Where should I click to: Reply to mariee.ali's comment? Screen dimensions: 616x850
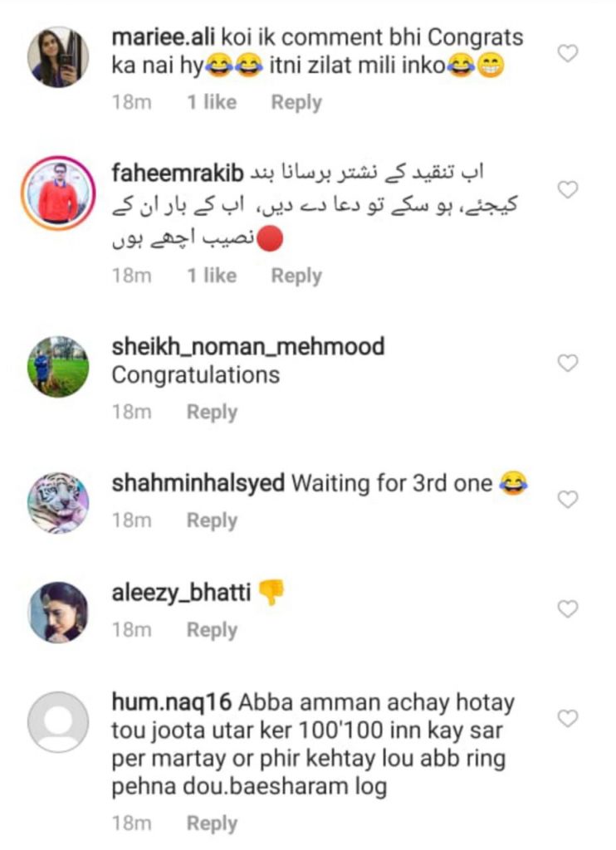tap(296, 102)
